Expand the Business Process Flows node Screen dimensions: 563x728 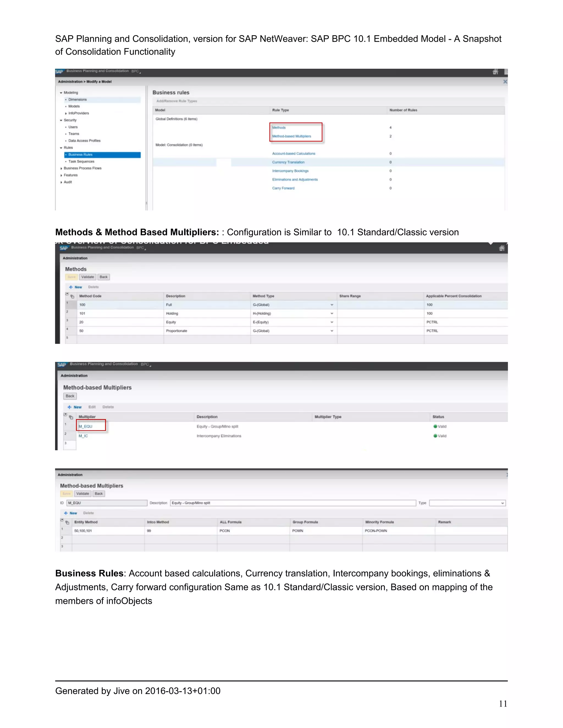pos(61,168)
